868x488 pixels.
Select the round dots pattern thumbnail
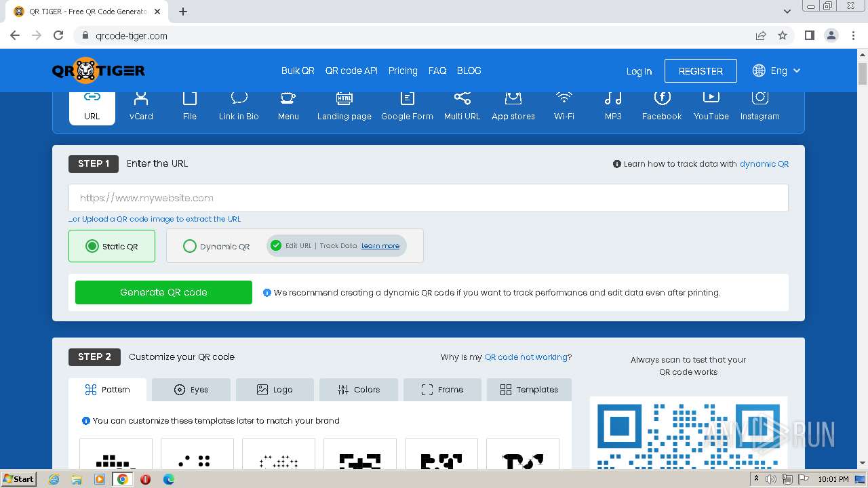[197, 453]
